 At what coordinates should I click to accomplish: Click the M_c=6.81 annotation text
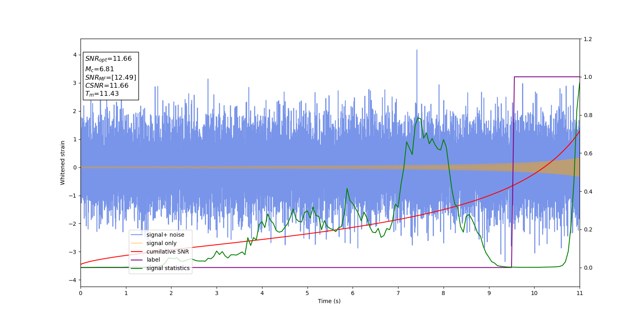pos(99,69)
